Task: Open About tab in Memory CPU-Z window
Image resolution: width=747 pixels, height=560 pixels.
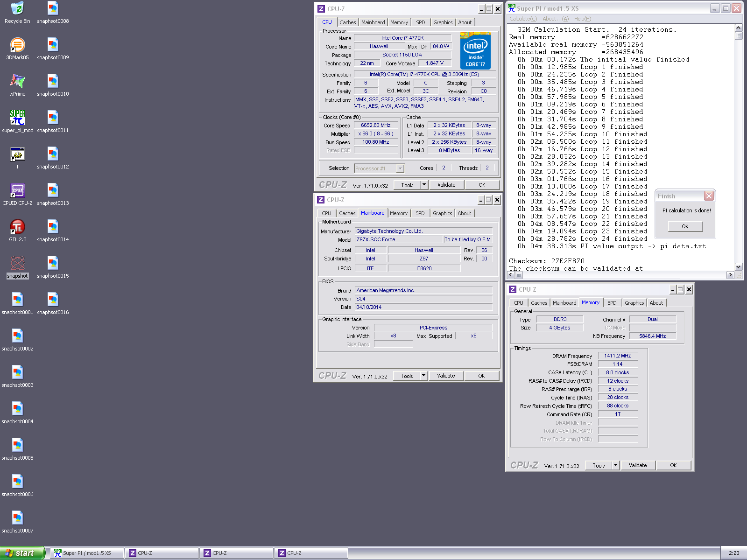Action: (x=656, y=303)
